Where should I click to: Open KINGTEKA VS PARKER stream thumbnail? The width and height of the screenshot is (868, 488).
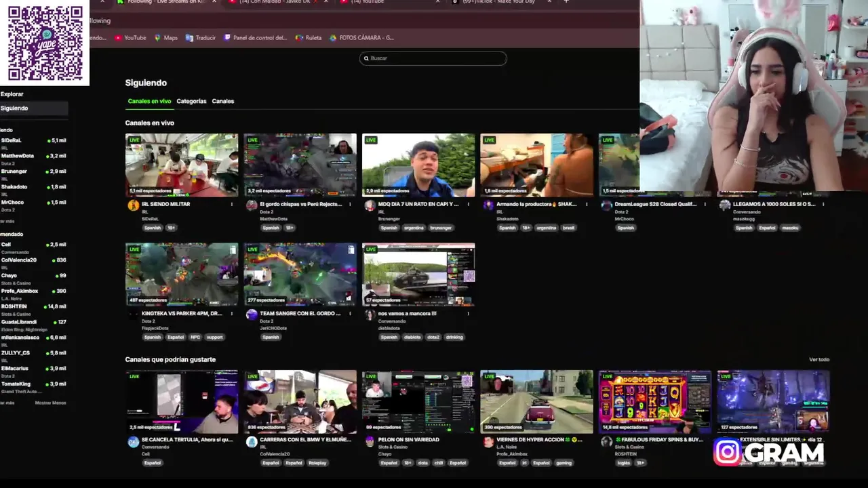click(x=182, y=274)
